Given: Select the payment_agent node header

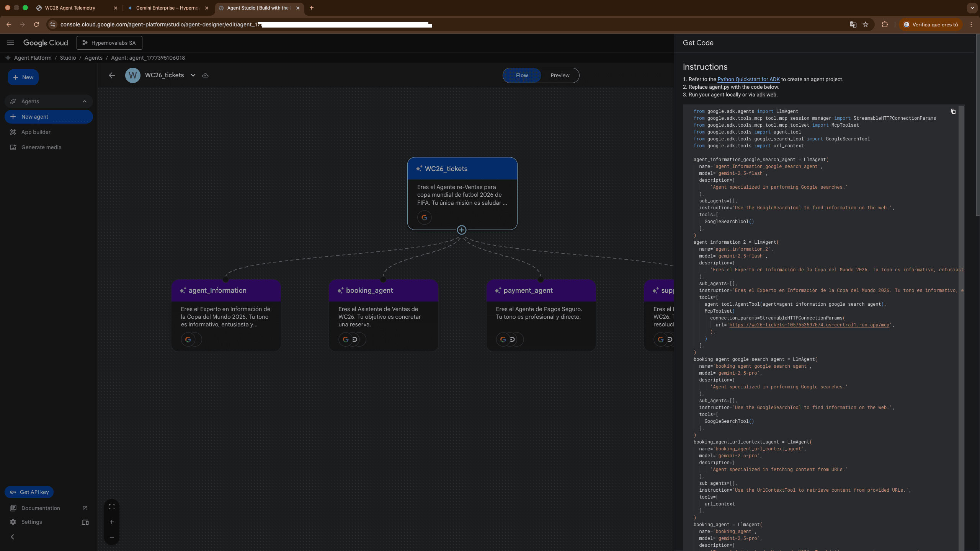Looking at the screenshot, I should point(541,290).
